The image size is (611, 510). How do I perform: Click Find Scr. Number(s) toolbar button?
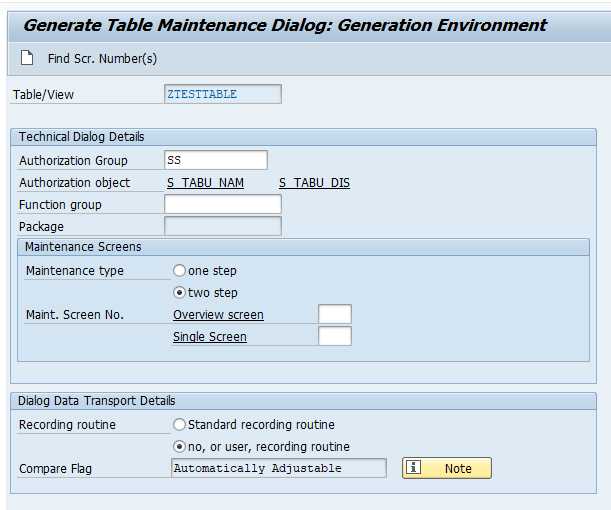click(x=102, y=58)
